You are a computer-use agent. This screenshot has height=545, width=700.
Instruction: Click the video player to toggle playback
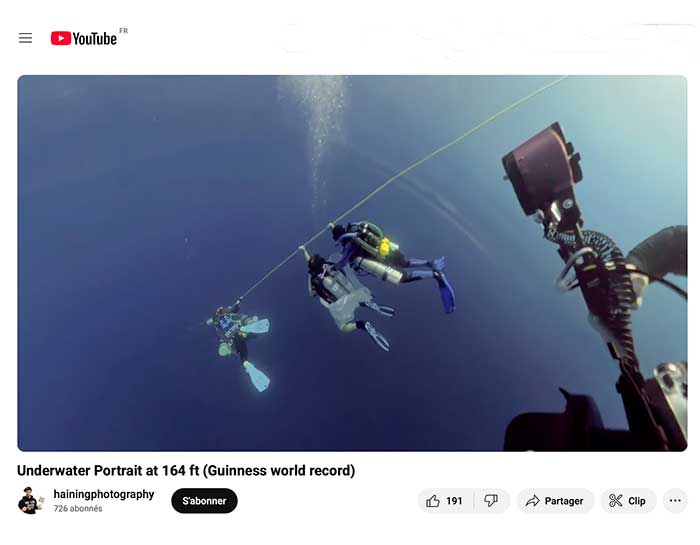coord(352,263)
